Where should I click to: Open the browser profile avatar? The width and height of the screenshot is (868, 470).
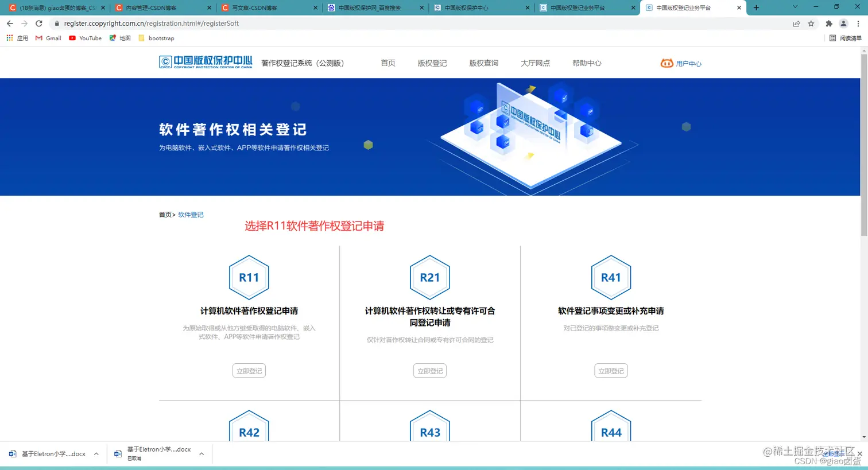point(843,24)
